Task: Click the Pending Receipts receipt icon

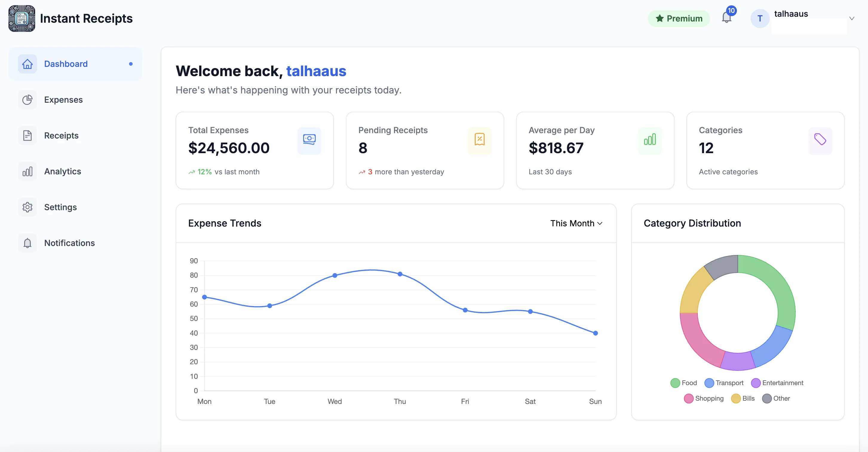Action: [479, 140]
